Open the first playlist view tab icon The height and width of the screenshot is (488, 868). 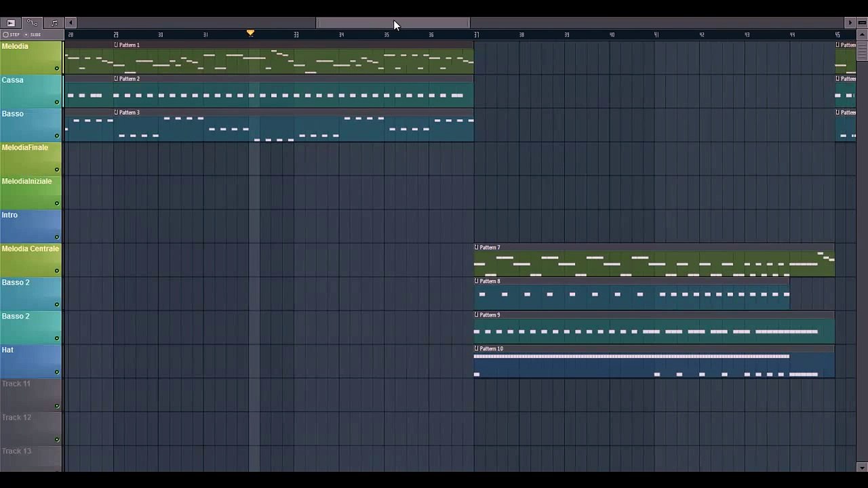(11, 23)
